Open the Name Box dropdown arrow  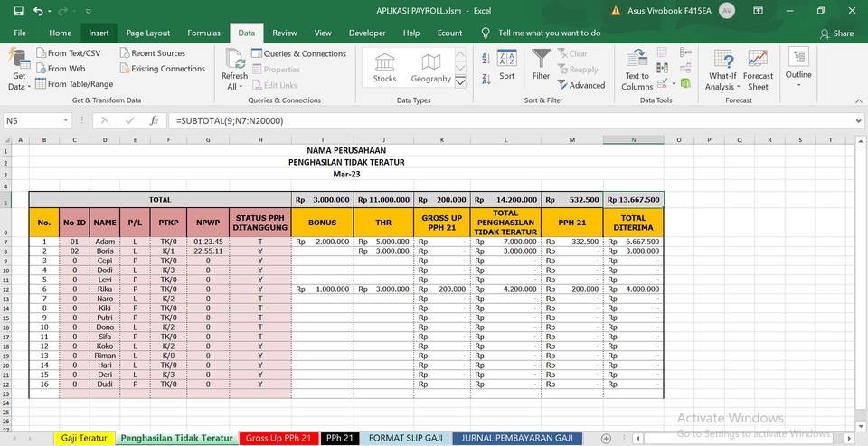click(x=66, y=120)
